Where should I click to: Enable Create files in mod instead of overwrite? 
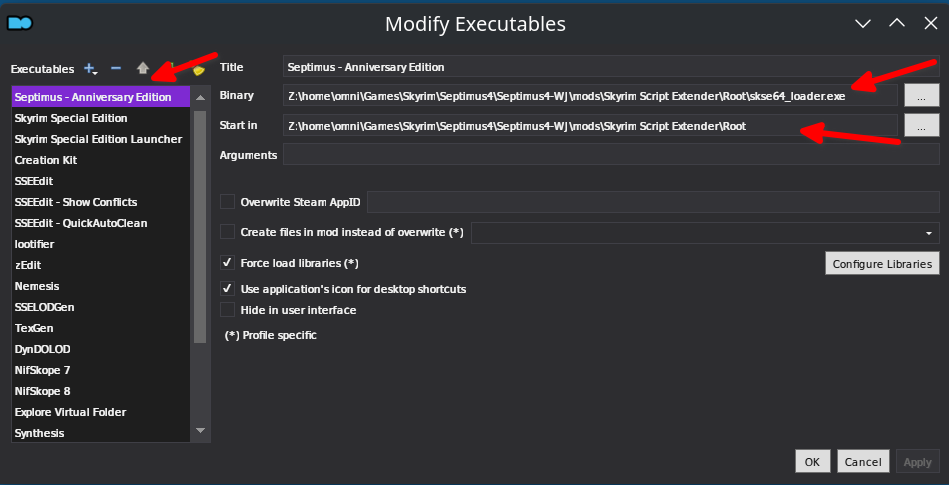tap(227, 232)
